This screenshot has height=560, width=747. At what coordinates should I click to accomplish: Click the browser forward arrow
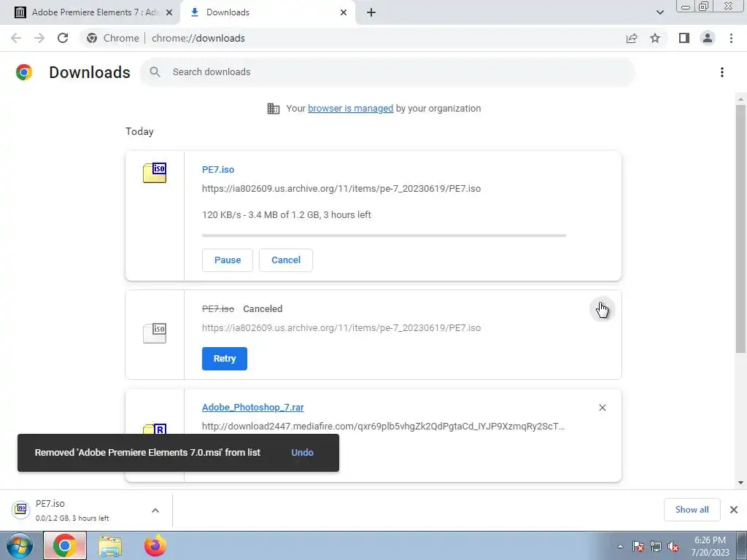39,38
